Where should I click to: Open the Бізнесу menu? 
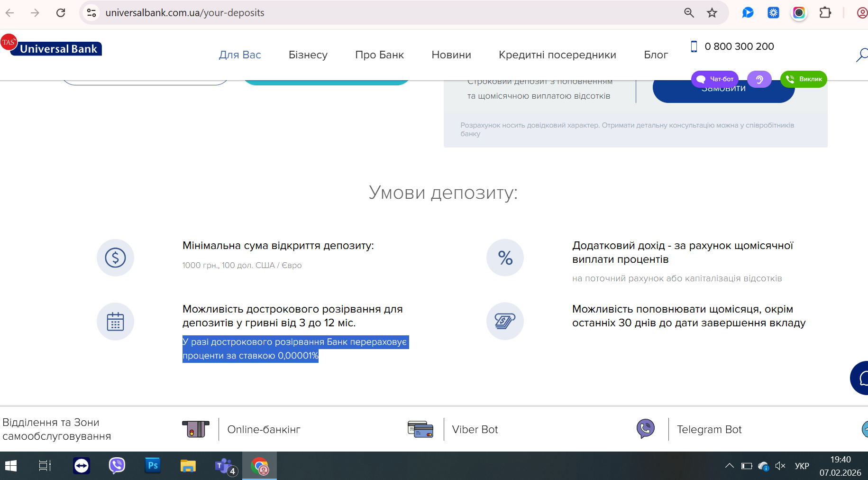point(308,55)
